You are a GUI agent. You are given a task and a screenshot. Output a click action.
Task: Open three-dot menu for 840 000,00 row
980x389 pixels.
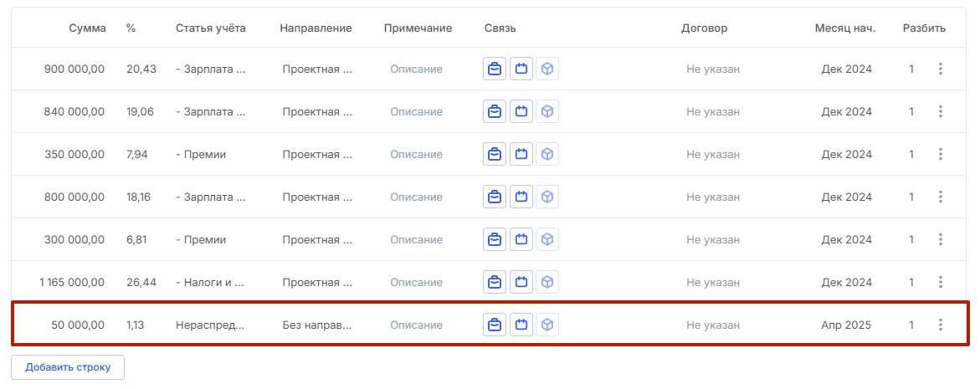[941, 111]
